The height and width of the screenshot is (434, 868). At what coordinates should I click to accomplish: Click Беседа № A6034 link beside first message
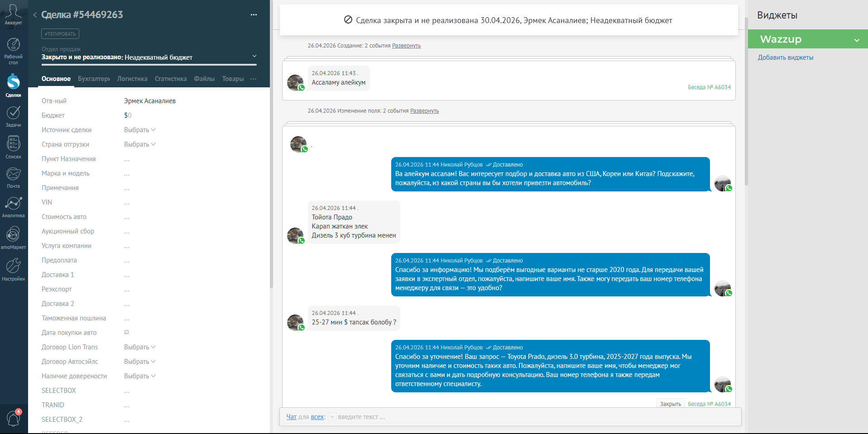(x=709, y=87)
